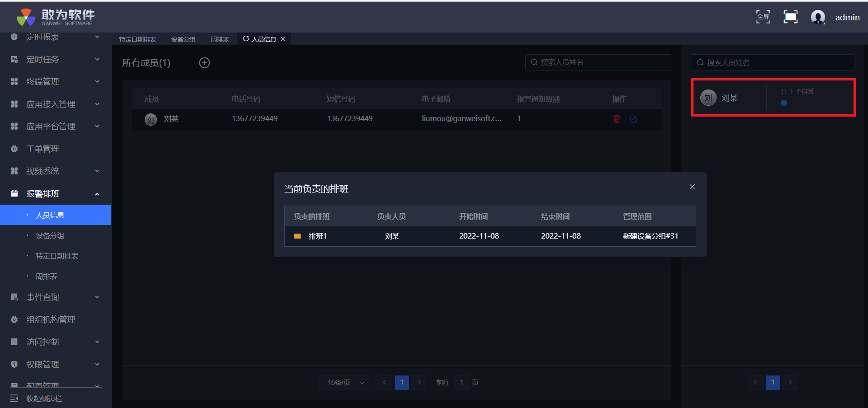The image size is (868, 408).
Task: Expand the 定时报表 menu
Action: point(97,37)
